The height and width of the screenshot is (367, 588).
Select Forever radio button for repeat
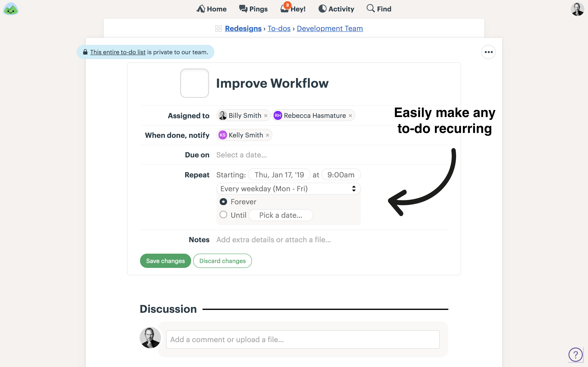click(x=224, y=202)
